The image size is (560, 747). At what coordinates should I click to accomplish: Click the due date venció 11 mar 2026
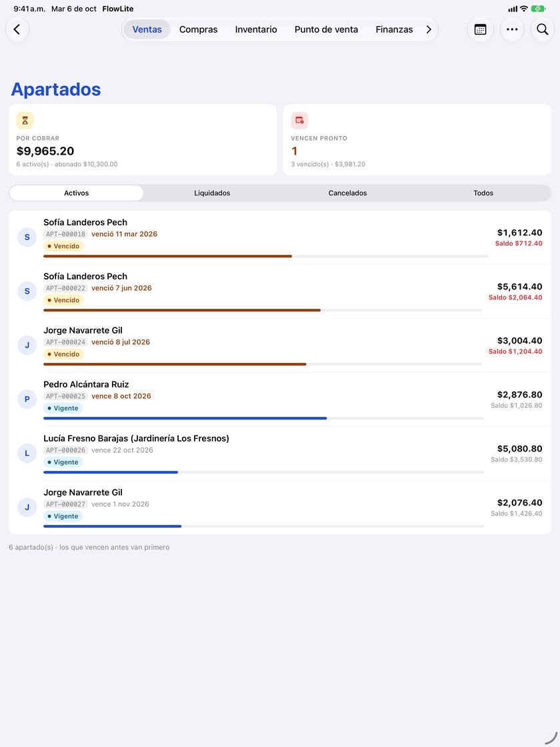tap(124, 234)
